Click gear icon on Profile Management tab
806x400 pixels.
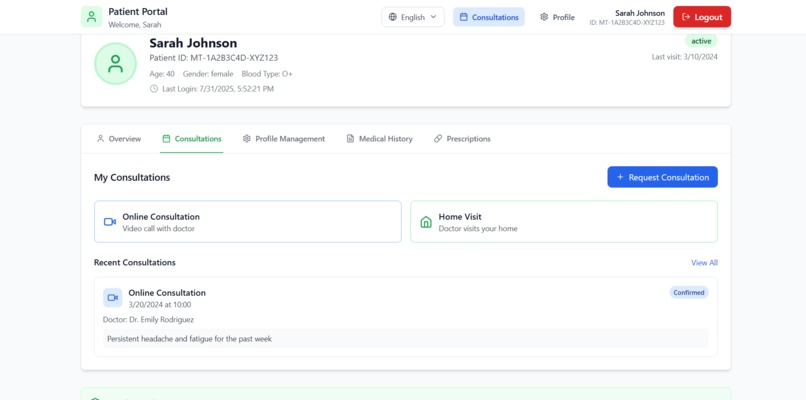tap(247, 138)
